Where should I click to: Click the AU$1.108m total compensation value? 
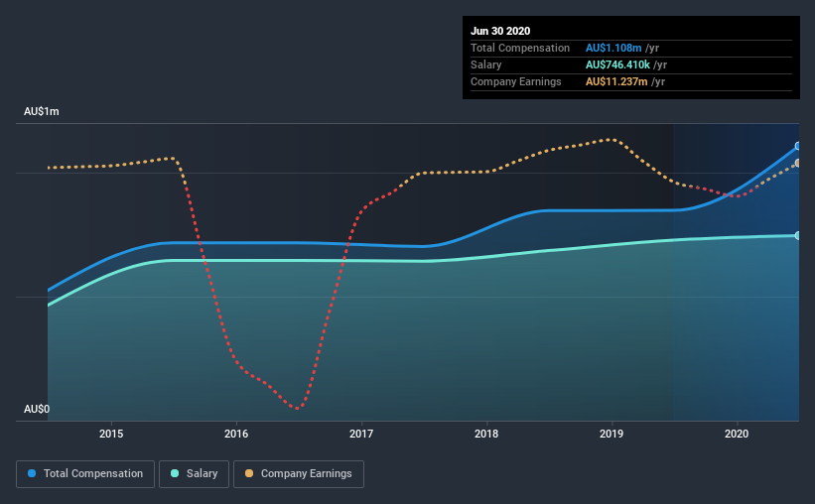[613, 49]
